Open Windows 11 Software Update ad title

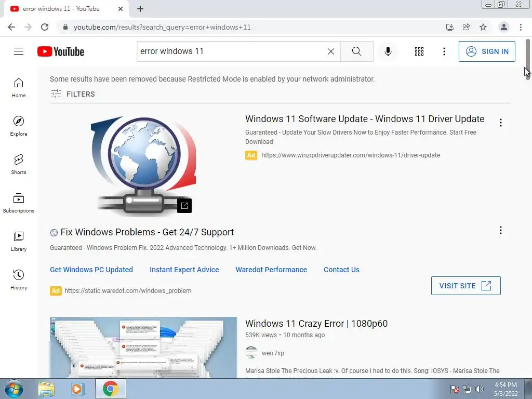(365, 119)
